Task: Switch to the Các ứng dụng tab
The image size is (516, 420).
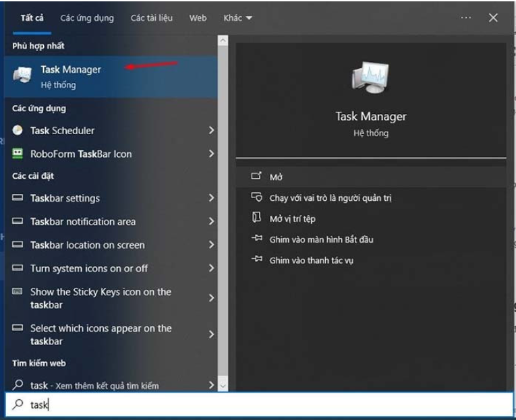Action: point(87,18)
